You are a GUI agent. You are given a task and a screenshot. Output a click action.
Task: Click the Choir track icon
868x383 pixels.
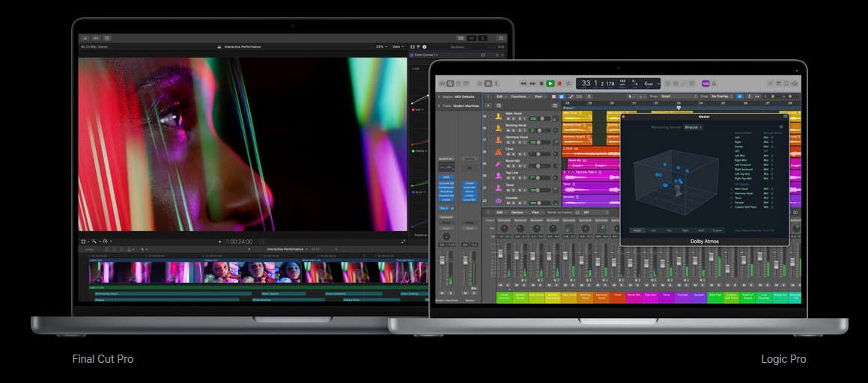click(498, 151)
